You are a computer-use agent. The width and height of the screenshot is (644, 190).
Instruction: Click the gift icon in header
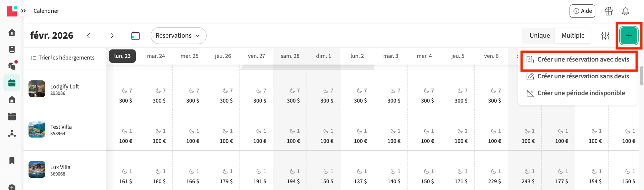click(x=608, y=11)
